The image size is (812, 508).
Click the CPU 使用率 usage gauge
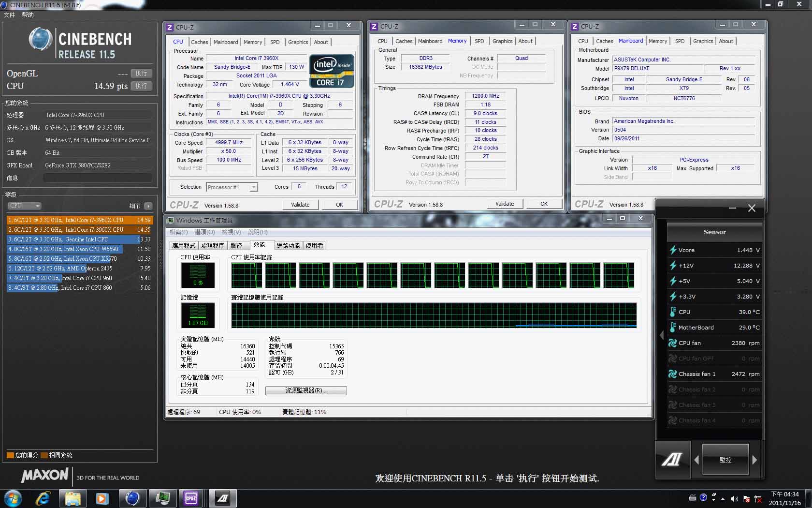coord(198,275)
